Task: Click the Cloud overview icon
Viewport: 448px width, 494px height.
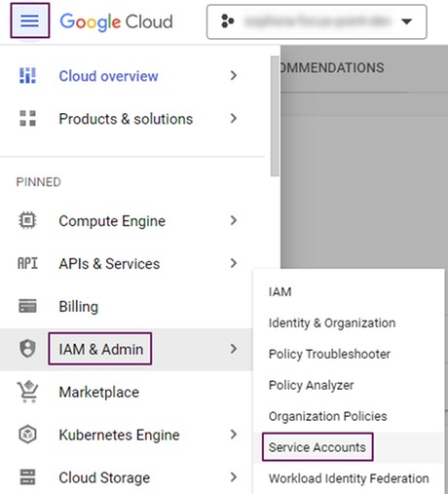Action: pos(27,76)
